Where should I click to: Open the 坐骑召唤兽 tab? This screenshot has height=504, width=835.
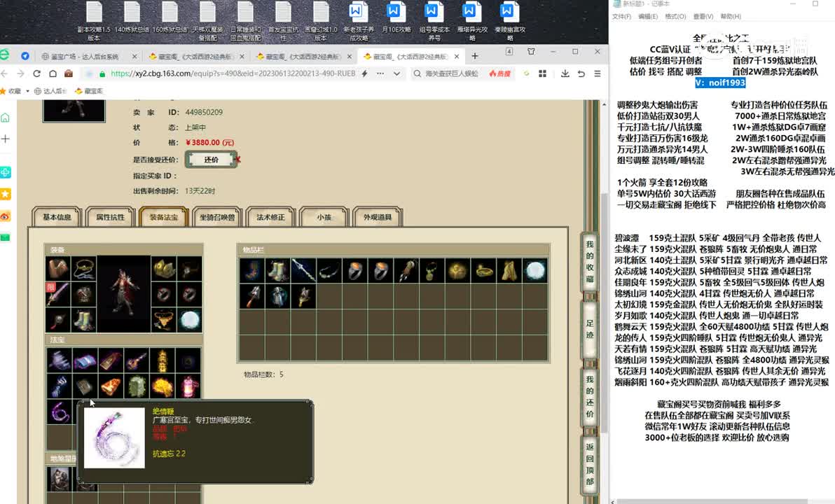coord(217,217)
